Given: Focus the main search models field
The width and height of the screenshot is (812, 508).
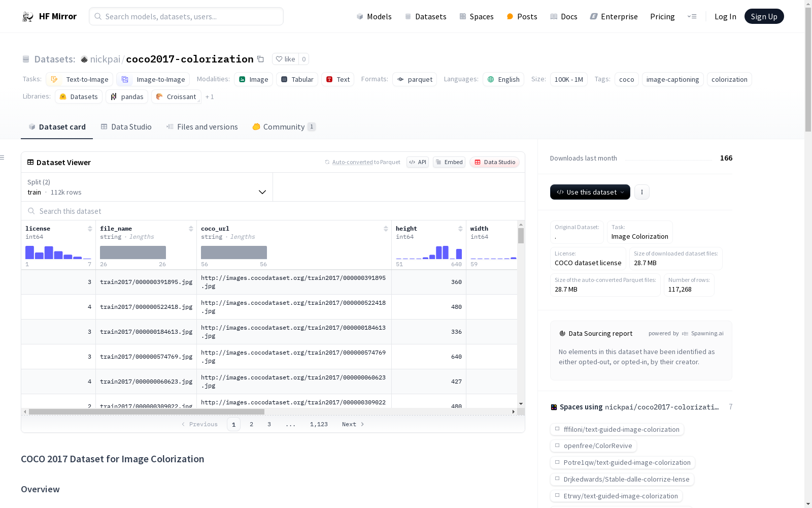Looking at the screenshot, I should [x=186, y=16].
